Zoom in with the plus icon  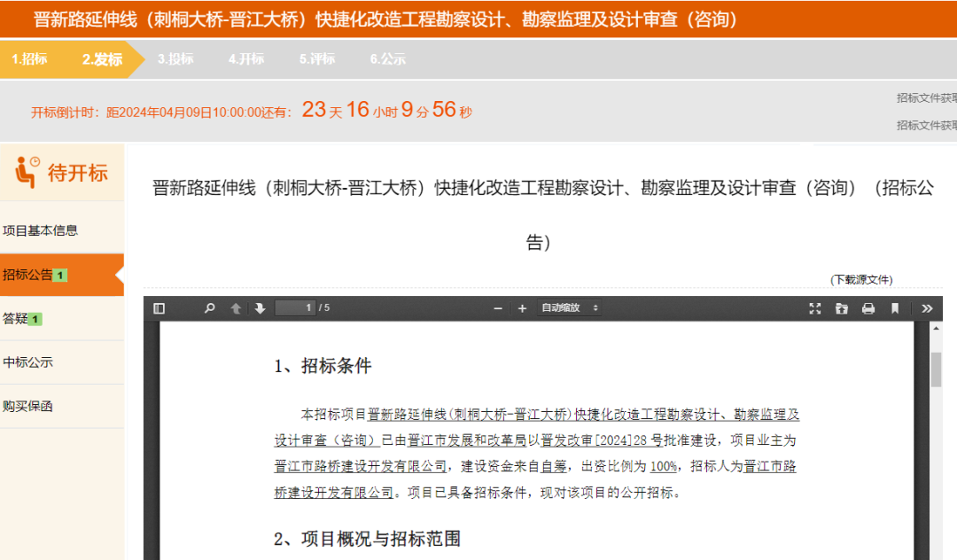click(x=522, y=308)
